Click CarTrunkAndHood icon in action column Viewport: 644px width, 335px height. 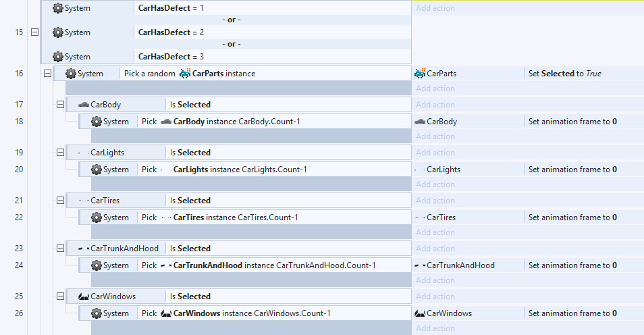point(420,265)
